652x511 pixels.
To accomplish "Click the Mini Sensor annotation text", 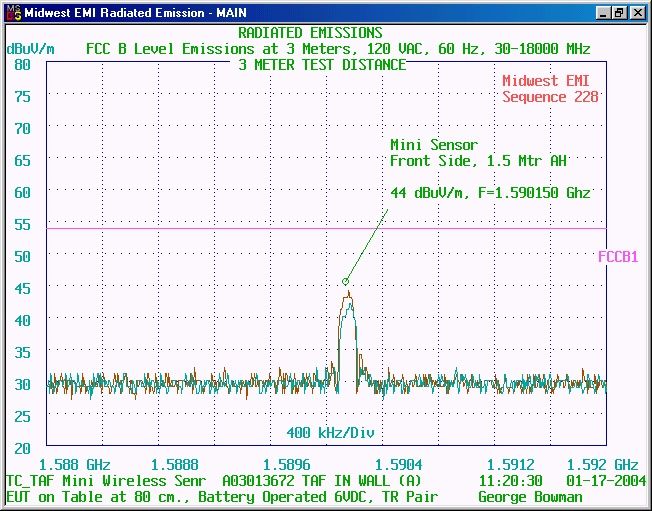I will (434, 145).
